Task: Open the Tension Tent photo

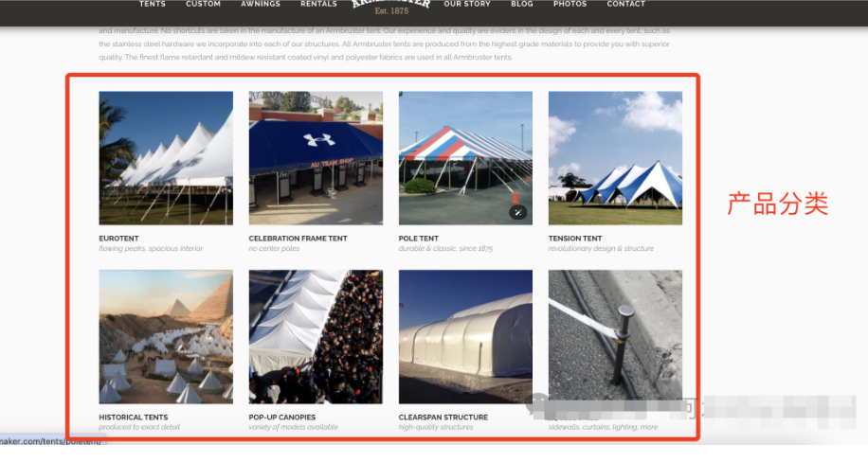Action: point(615,158)
